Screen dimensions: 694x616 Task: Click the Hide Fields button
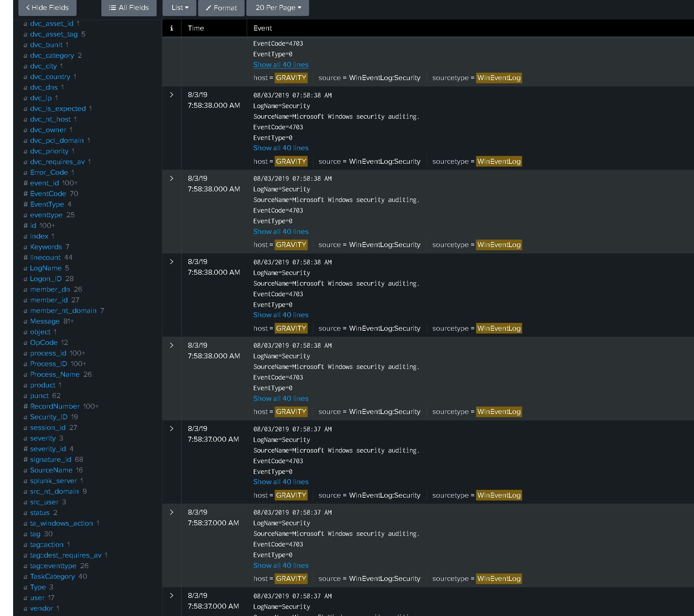[x=47, y=8]
